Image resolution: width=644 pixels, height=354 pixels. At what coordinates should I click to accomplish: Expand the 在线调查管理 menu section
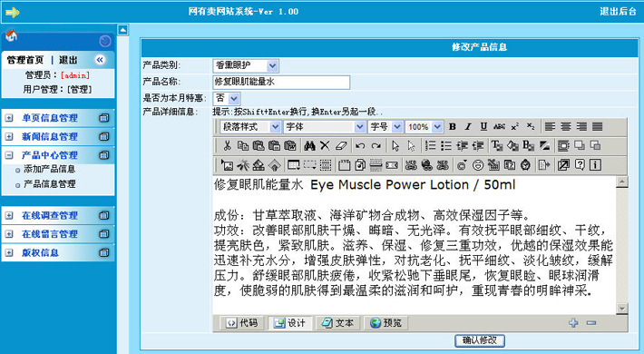pos(9,215)
